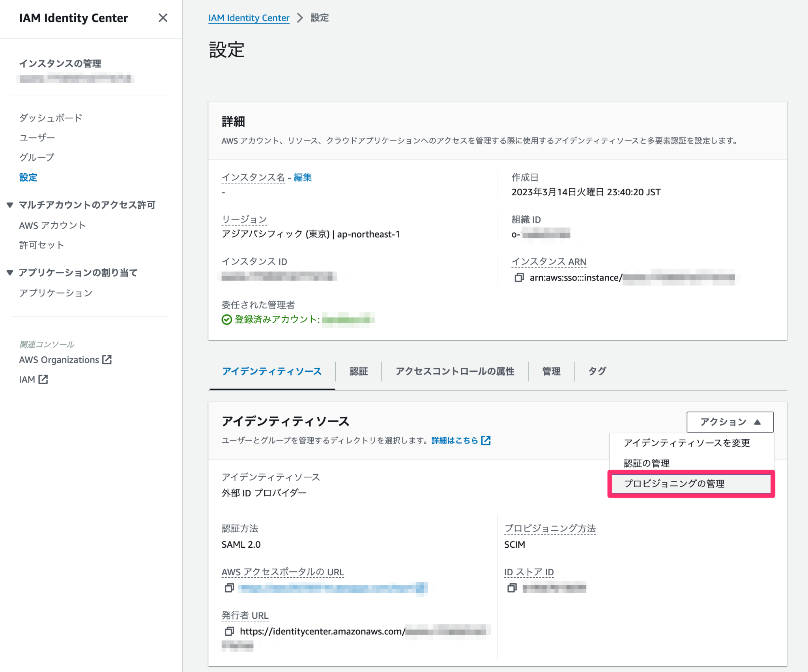Switch to アクセスコントロールの属性 tab
Screen dimensions: 808x672
(x=454, y=371)
